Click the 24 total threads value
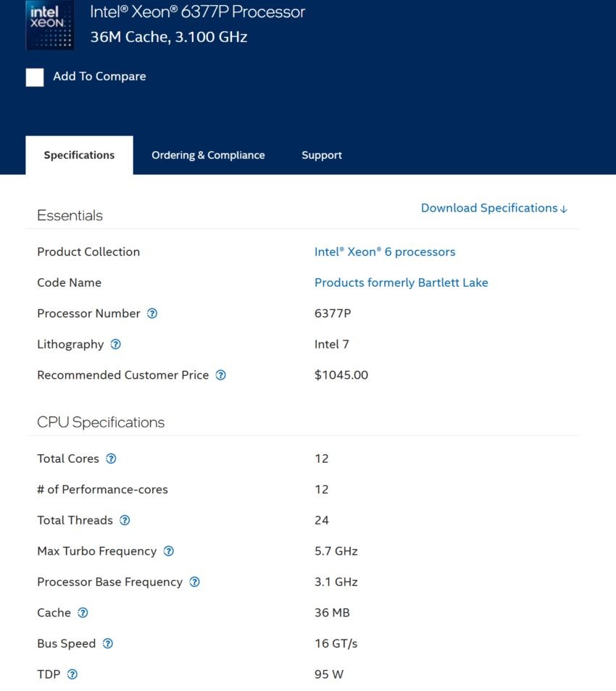The image size is (616, 691). (322, 521)
